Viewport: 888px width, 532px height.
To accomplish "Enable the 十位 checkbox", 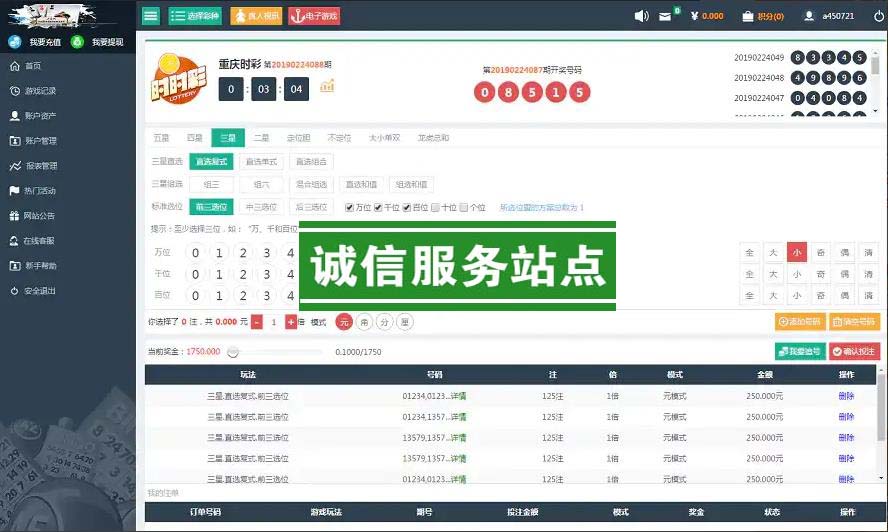I will click(436, 208).
